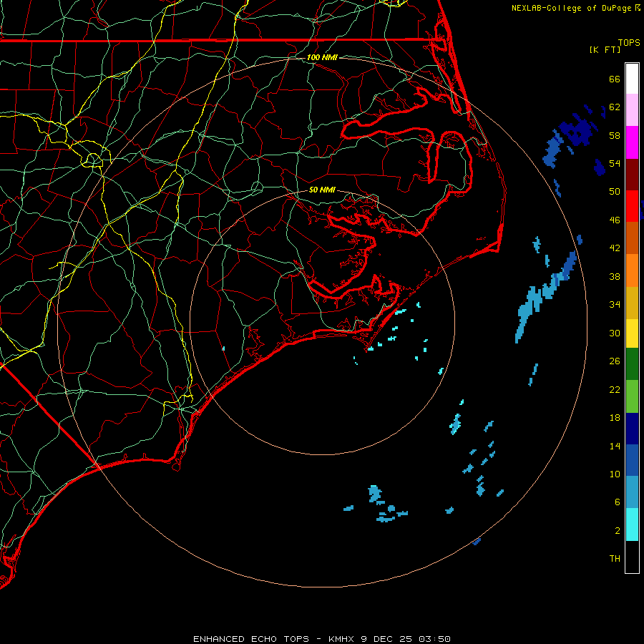Select the dark red 54 K FT swatch
Screen dimensions: 644x644
[632, 174]
